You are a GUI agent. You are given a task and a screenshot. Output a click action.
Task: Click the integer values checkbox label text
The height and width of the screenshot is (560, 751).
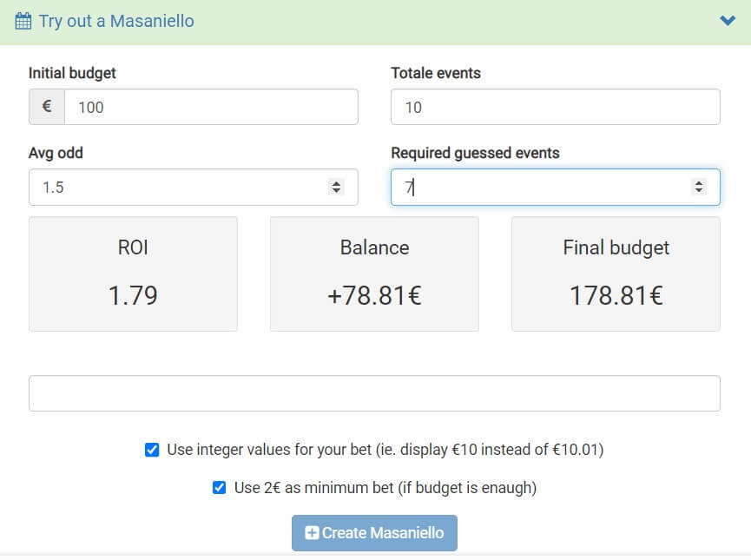(385, 450)
